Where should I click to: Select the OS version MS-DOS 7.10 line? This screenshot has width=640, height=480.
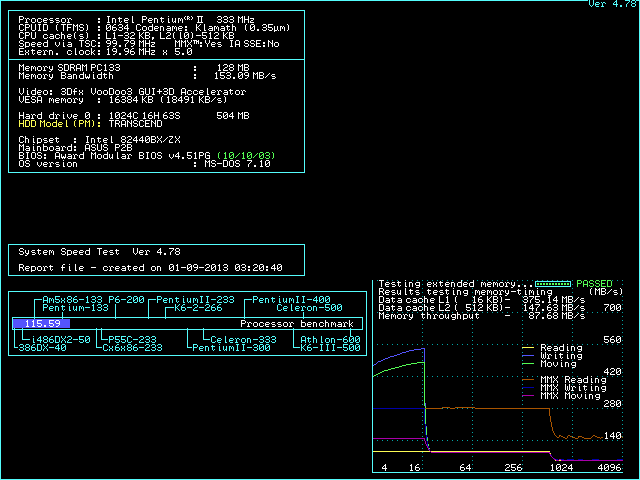(144, 164)
